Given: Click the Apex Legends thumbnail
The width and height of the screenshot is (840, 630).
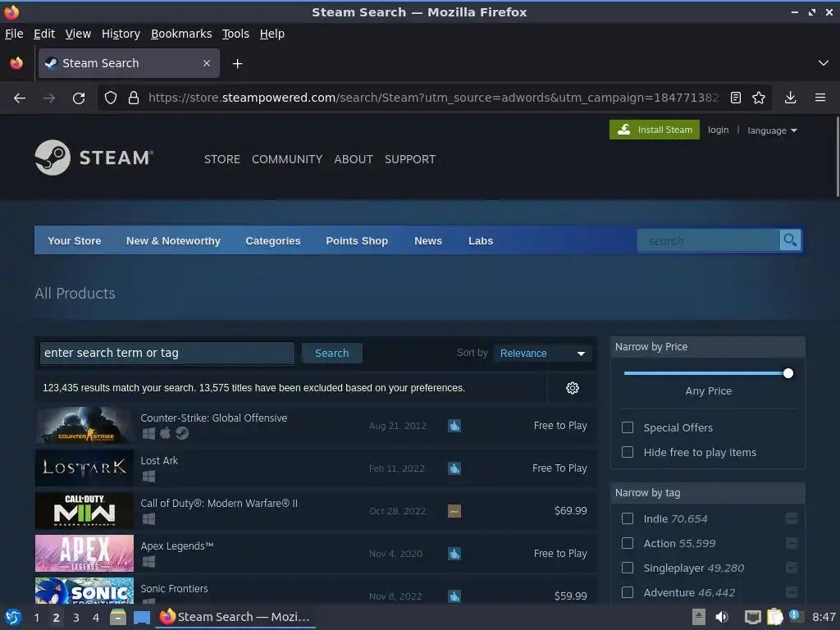Looking at the screenshot, I should (84, 554).
